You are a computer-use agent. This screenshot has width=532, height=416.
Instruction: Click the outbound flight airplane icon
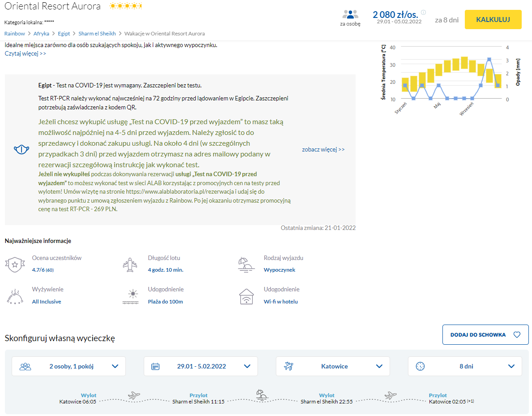(134, 395)
